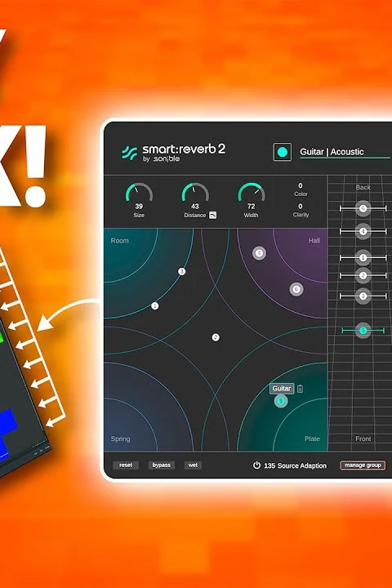
Task: Click the Guitar name label
Action: (x=281, y=389)
